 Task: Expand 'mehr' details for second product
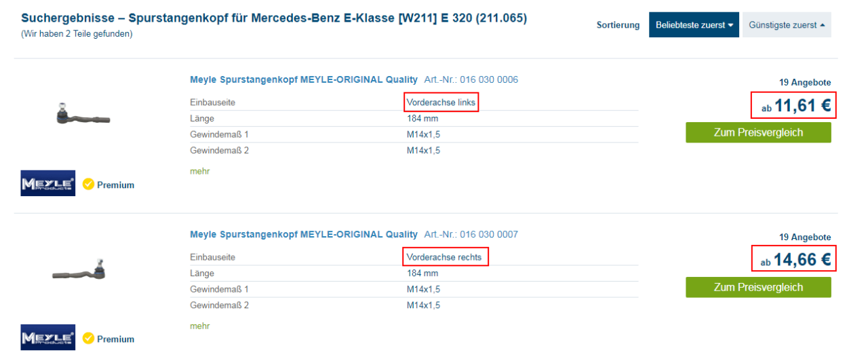pos(200,326)
